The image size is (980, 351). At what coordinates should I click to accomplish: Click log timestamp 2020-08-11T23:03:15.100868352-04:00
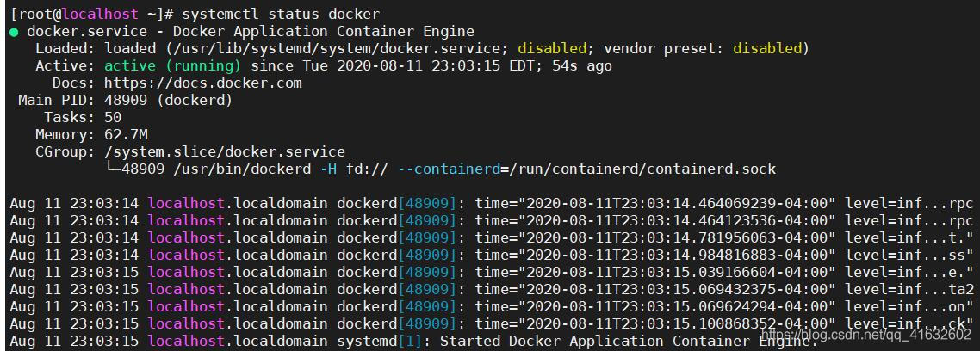click(x=676, y=324)
